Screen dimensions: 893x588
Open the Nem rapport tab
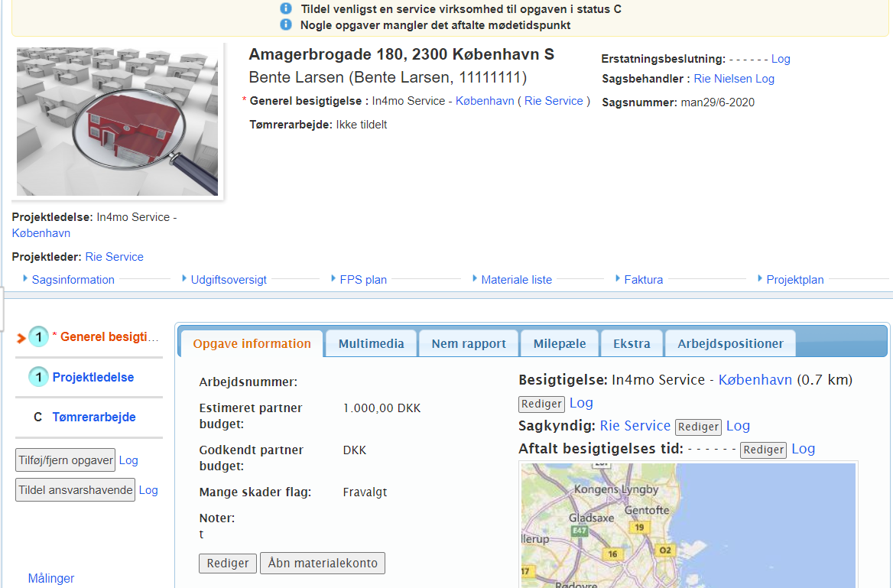(x=469, y=343)
